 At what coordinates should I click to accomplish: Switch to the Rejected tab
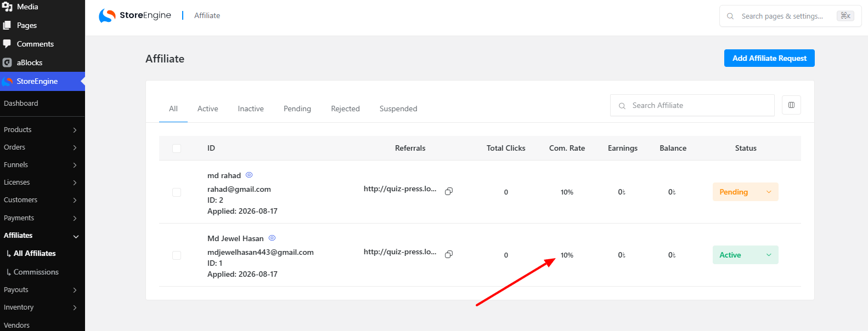(x=345, y=109)
